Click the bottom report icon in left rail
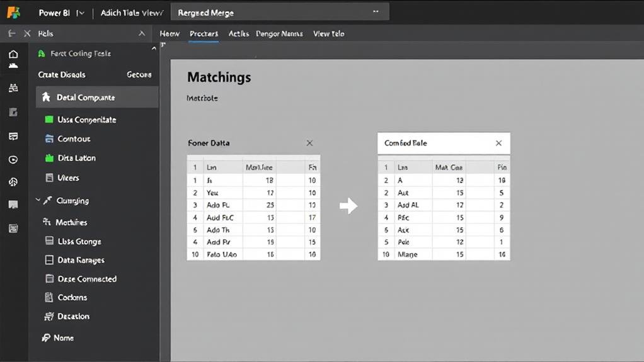Screen dimensions: 644x362 (x=13, y=228)
